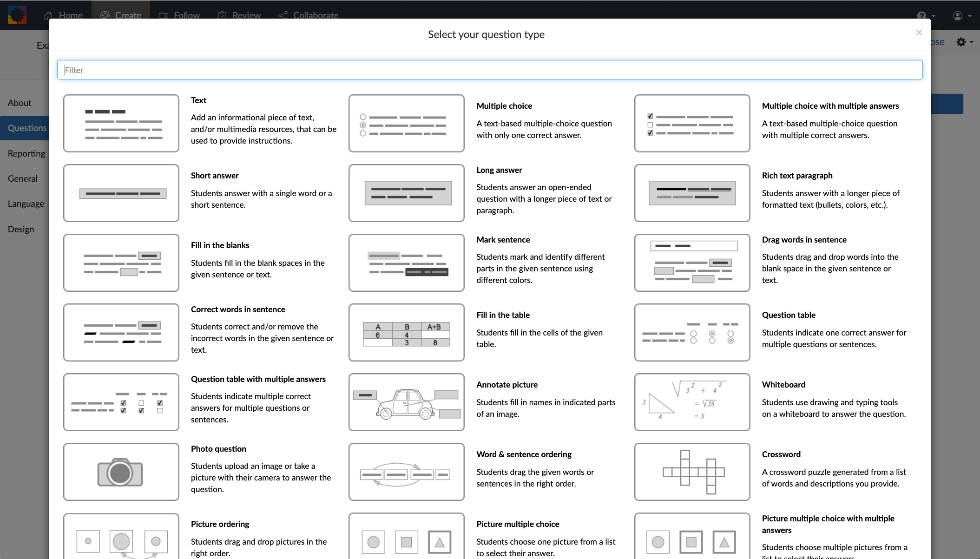Image resolution: width=980 pixels, height=559 pixels.
Task: Select the Crossword question type
Action: point(691,472)
